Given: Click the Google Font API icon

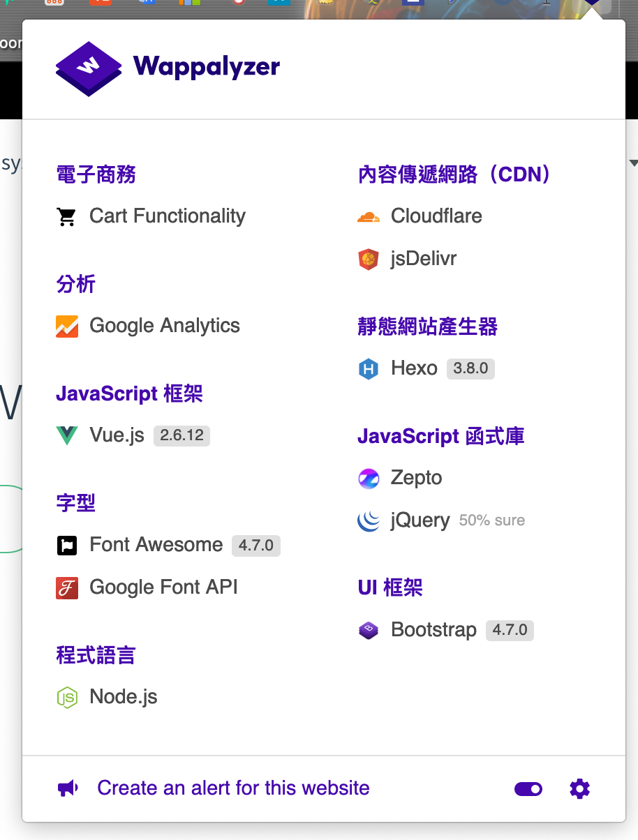Looking at the screenshot, I should pos(67,587).
